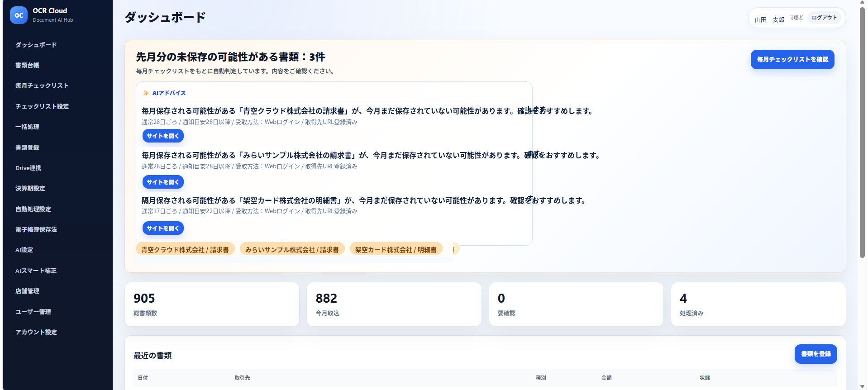
Task: Click the 総書類数 905 card
Action: tap(212, 304)
